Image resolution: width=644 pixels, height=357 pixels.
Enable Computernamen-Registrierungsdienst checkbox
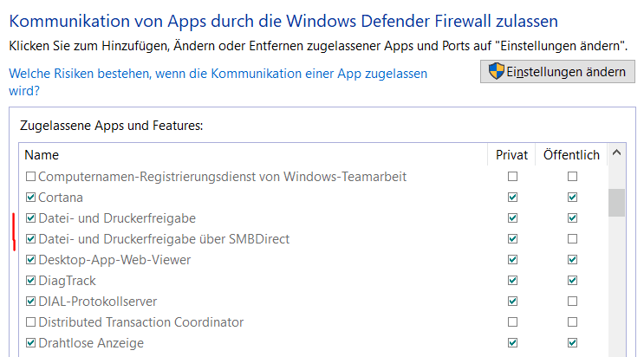click(31, 177)
